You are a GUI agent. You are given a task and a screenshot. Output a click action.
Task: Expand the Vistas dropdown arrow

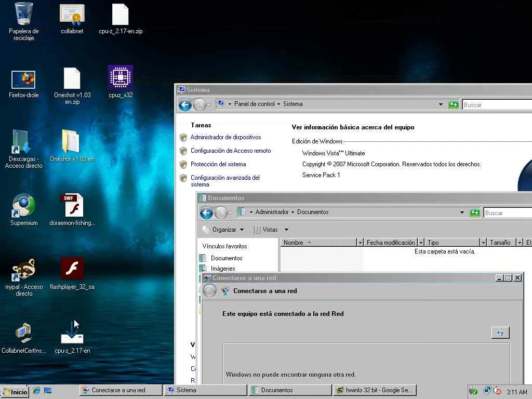(x=286, y=230)
